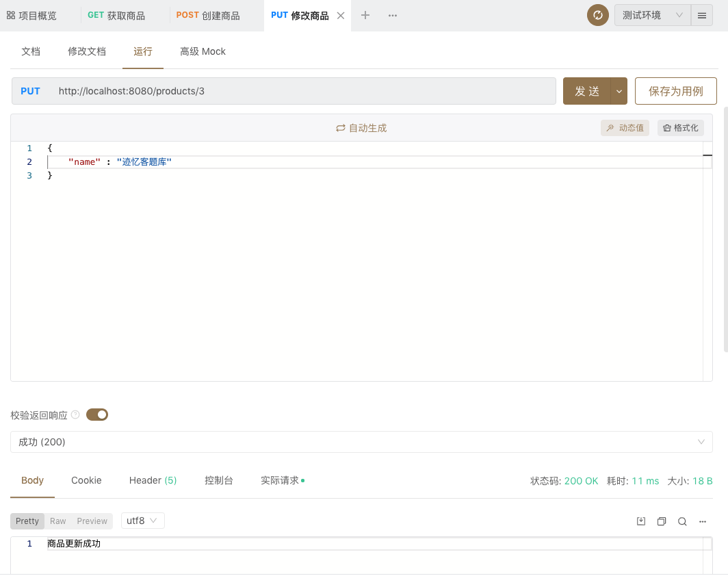Click the download response icon
Viewport: 728px width, 576px height.
pos(640,521)
